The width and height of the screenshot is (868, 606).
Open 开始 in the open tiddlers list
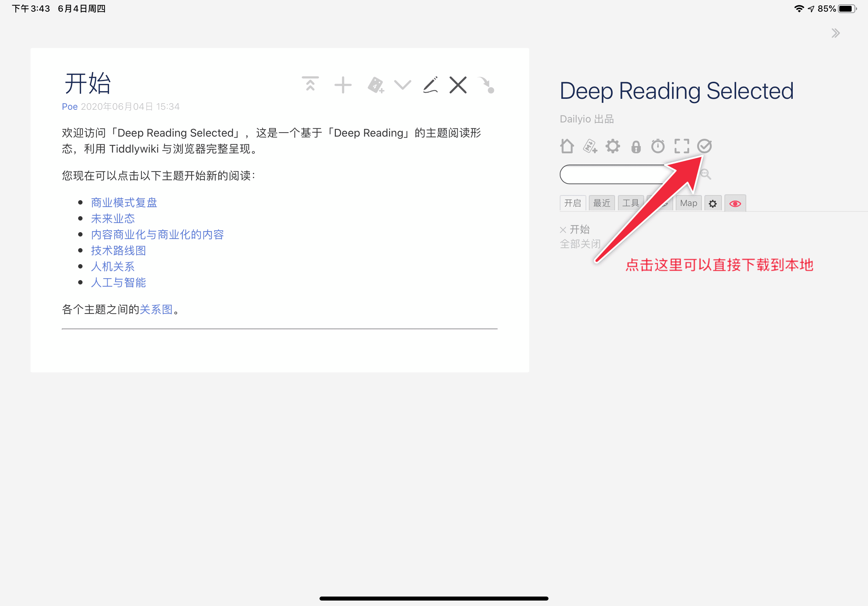coord(579,229)
